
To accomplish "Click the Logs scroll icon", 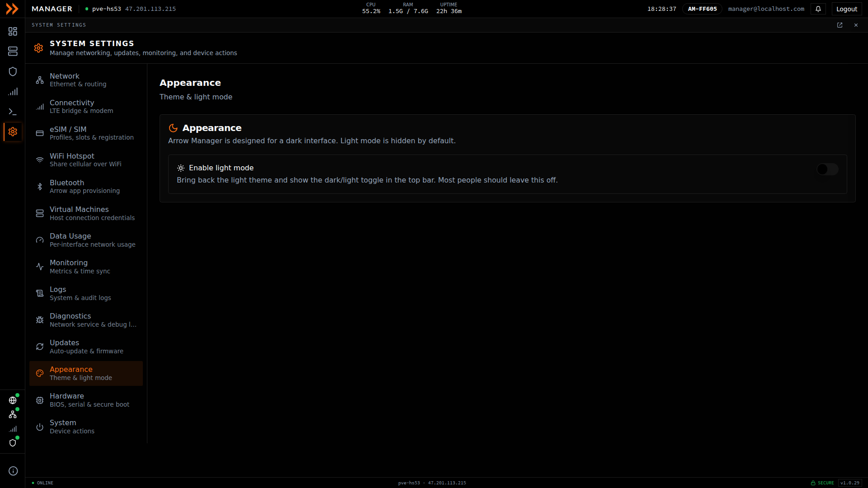I will pos(40,293).
